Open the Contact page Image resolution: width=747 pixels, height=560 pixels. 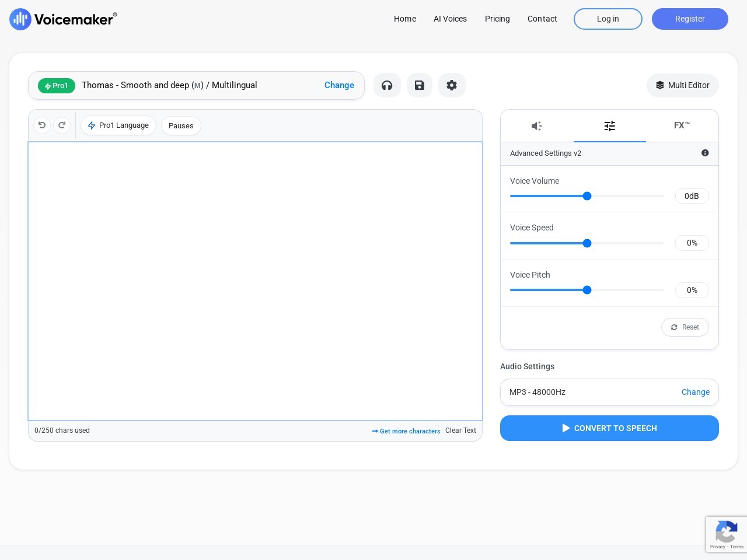coord(542,19)
